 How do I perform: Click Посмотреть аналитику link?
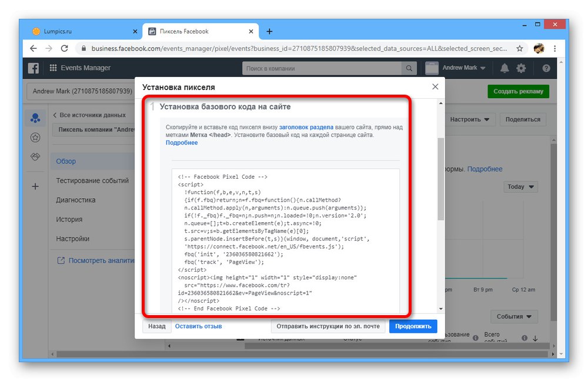(x=101, y=260)
